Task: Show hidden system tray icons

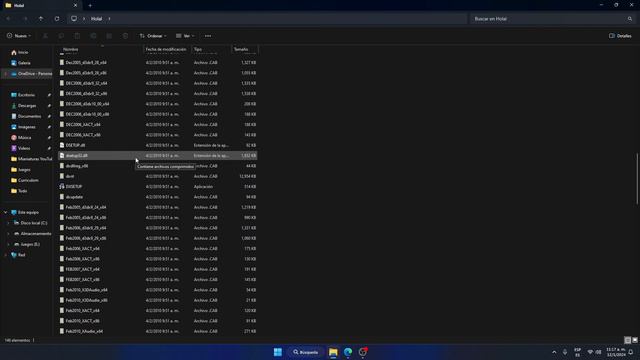Action: [x=554, y=352]
